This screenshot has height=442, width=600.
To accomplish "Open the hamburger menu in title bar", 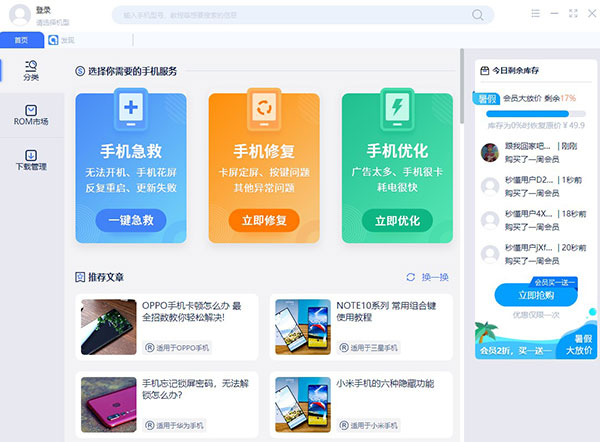I will 535,13.
